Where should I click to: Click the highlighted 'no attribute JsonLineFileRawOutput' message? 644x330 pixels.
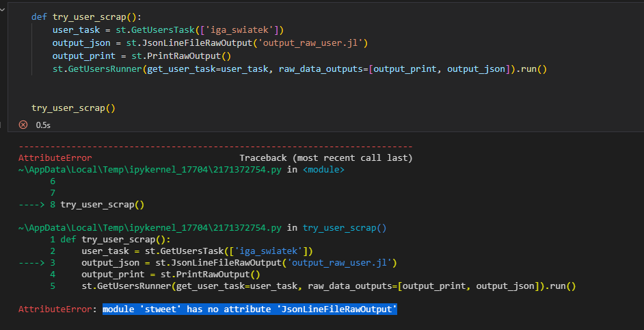click(250, 309)
